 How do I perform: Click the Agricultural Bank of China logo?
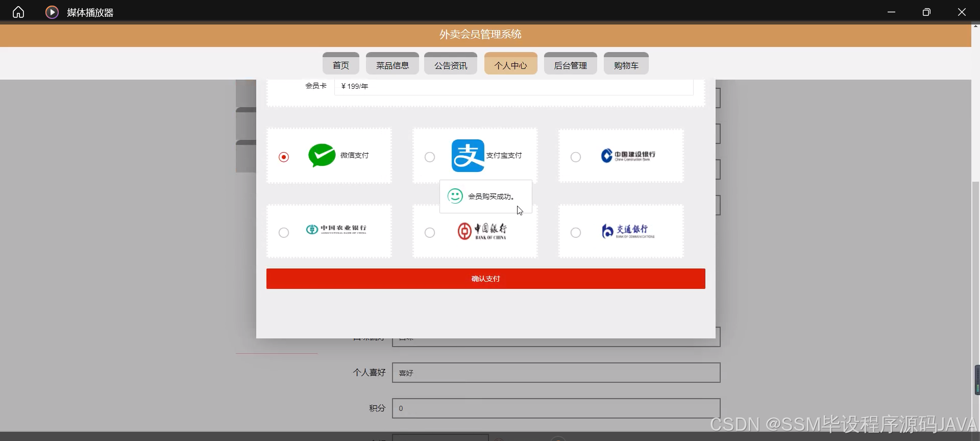click(336, 229)
